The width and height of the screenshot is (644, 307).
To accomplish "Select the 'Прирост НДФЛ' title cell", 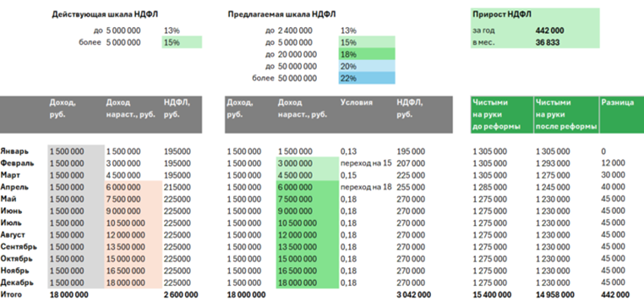I will pyautogui.click(x=502, y=14).
